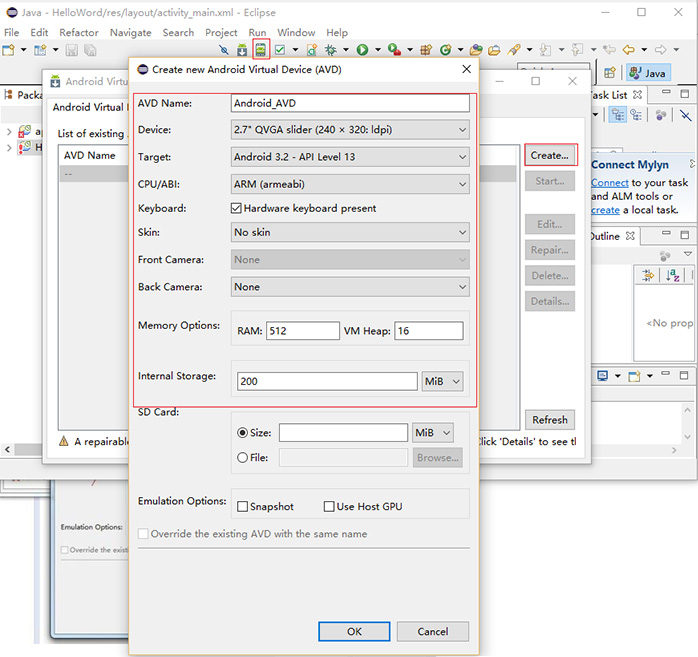Screen dimensions: 698x657
Task: Click the warning triangle icon in AVD Manager
Action: [x=63, y=441]
